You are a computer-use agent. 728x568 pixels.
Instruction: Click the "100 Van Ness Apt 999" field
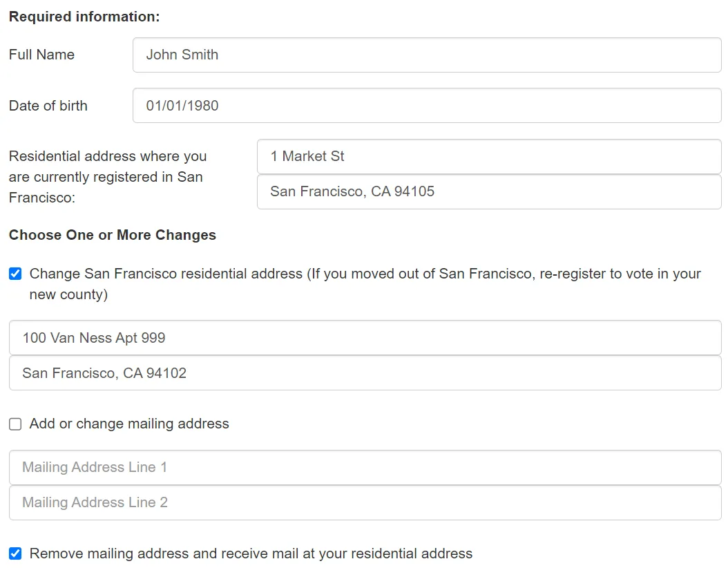(x=365, y=337)
